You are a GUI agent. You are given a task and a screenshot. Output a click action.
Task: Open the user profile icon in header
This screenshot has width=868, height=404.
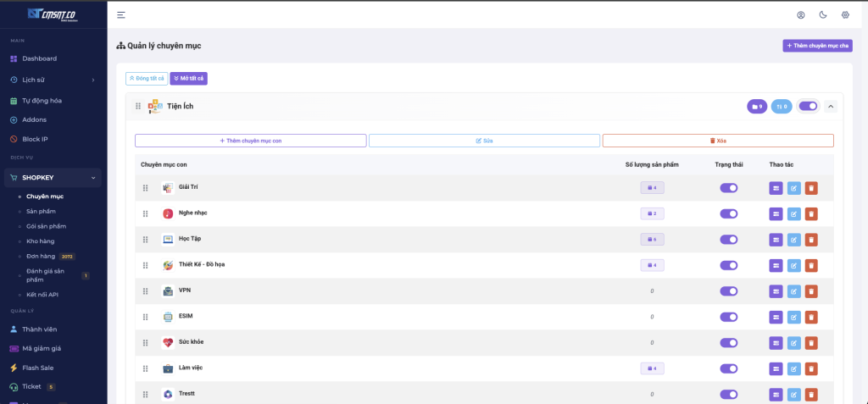tap(801, 14)
